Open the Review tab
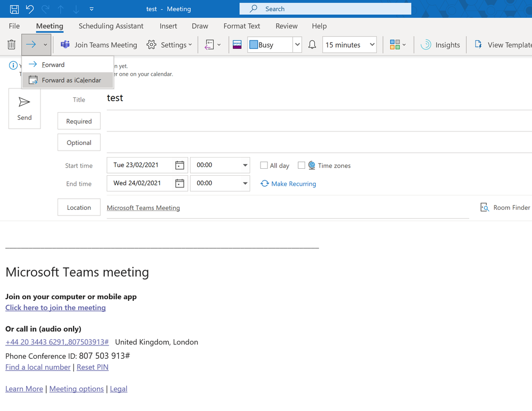532x411 pixels. pos(287,26)
